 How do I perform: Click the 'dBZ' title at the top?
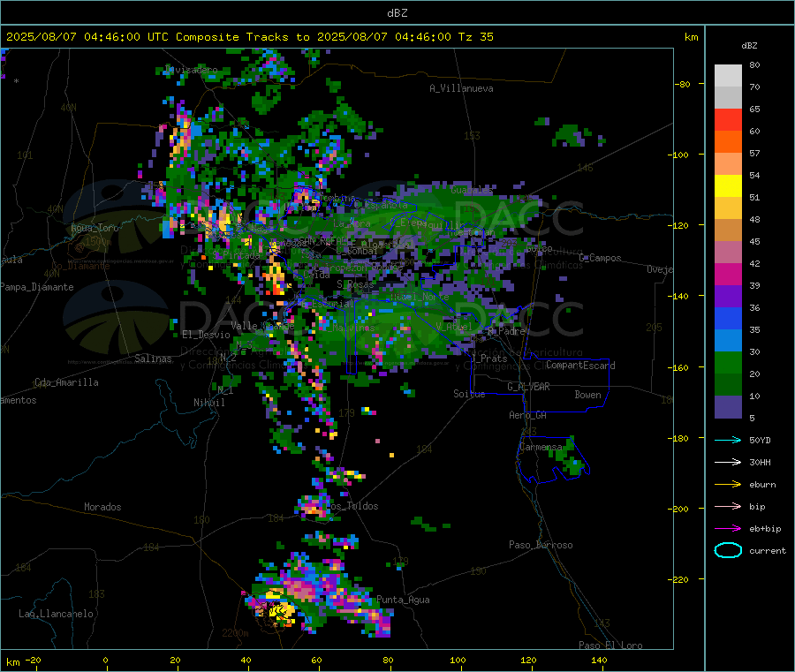pos(397,13)
